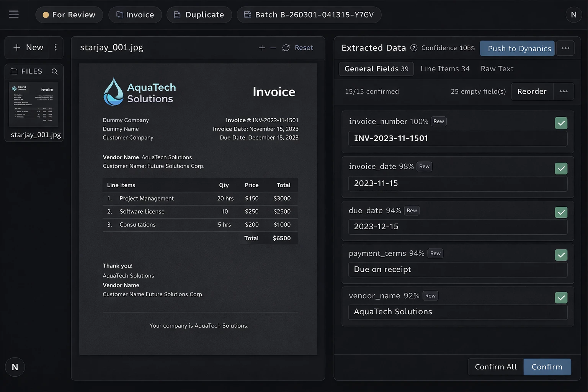
Task: Click the N user avatar at top right
Action: coord(573,15)
